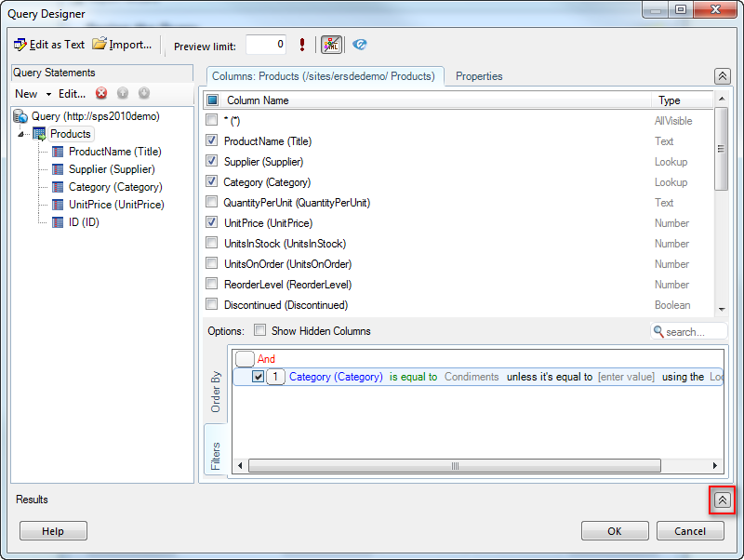The height and width of the screenshot is (560, 744).
Task: Open the Import... file dialog
Action: [x=122, y=45]
